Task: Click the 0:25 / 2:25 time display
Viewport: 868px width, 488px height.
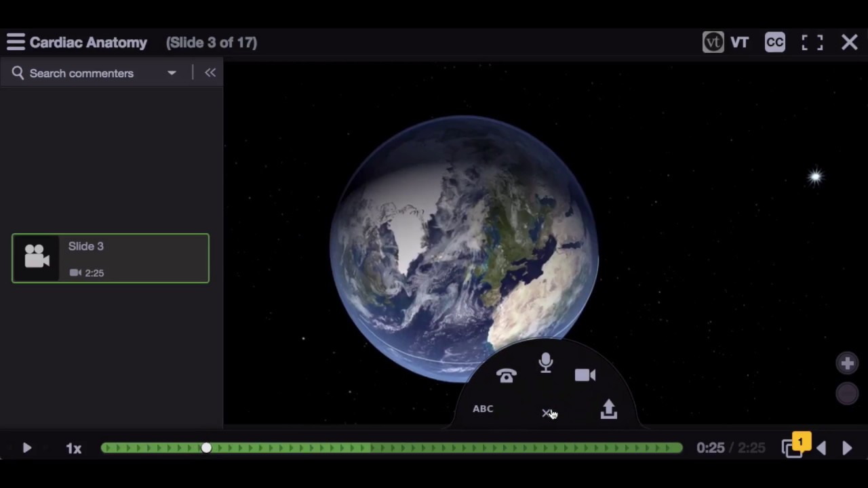Action: (x=731, y=448)
